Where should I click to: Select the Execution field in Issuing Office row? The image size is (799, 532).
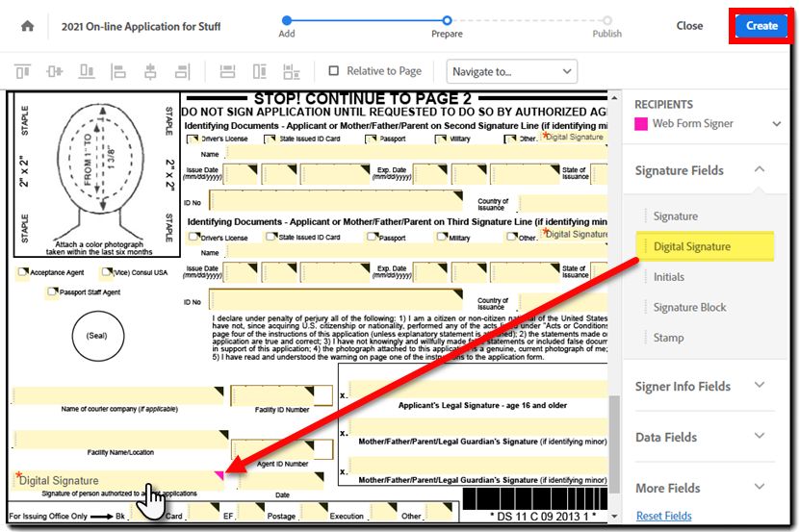click(383, 512)
